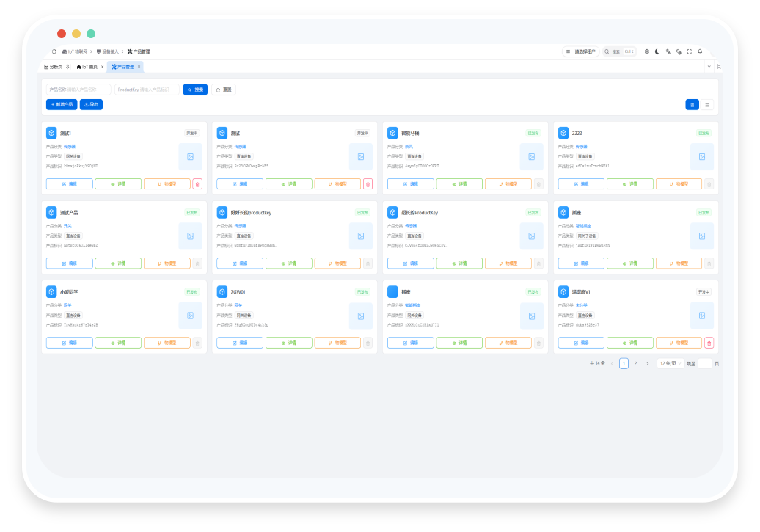The image size is (760, 532).
Task: Click the refresh icon in the breadcrumb bar
Action: (x=54, y=51)
